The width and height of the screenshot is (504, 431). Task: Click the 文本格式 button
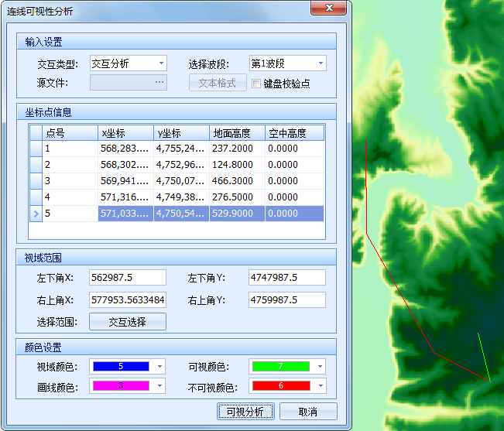218,83
